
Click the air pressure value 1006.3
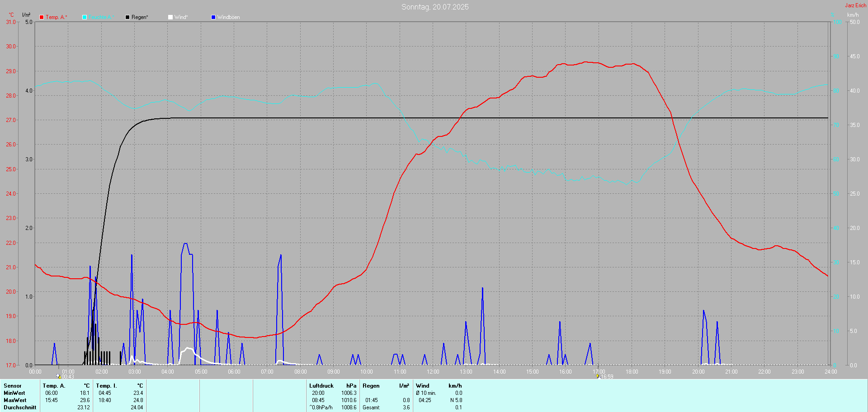click(x=349, y=393)
